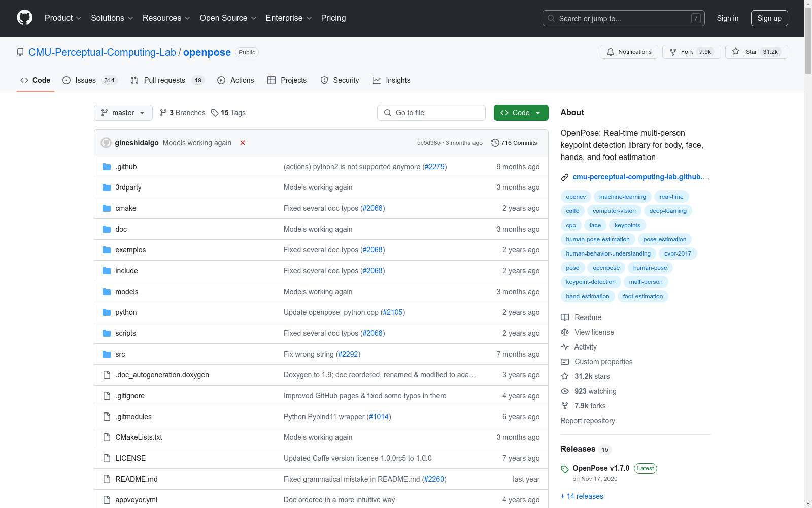Click the Sign up button
This screenshot has width=812, height=508.
[769, 18]
